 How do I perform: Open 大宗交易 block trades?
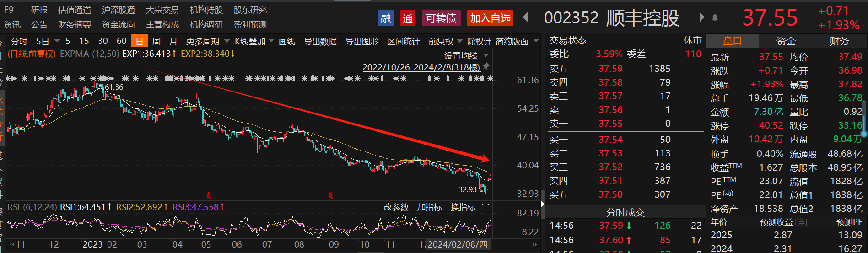pos(162,10)
